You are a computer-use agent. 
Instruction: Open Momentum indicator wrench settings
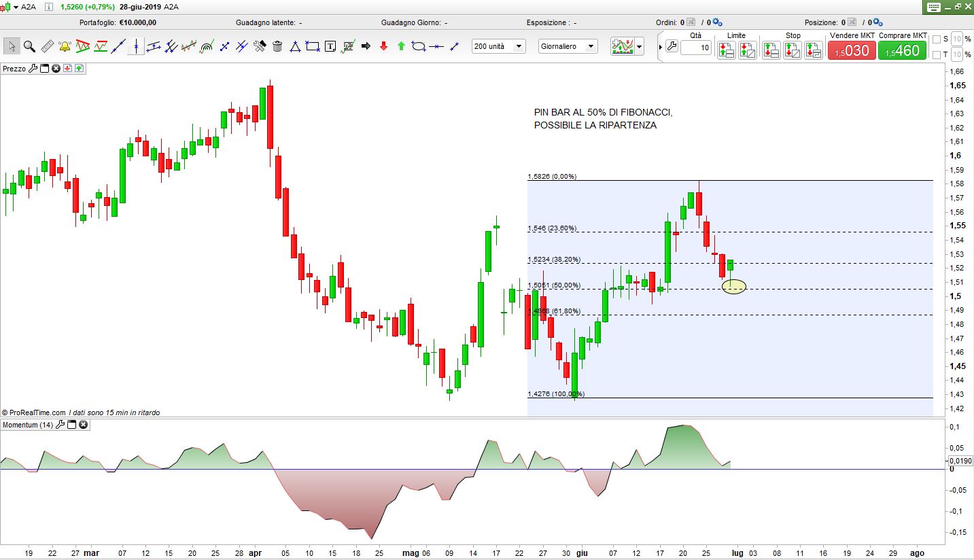(x=60, y=425)
